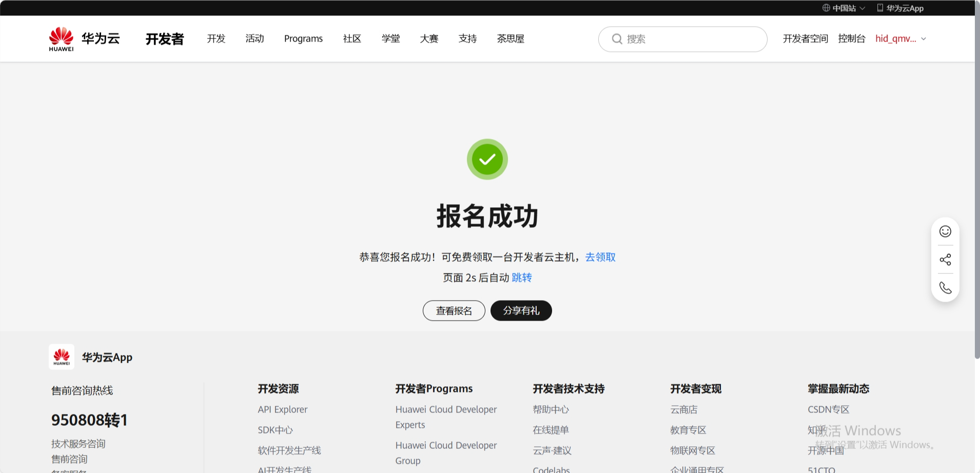
Task: Open the 华为云App link in top bar
Action: [900, 8]
